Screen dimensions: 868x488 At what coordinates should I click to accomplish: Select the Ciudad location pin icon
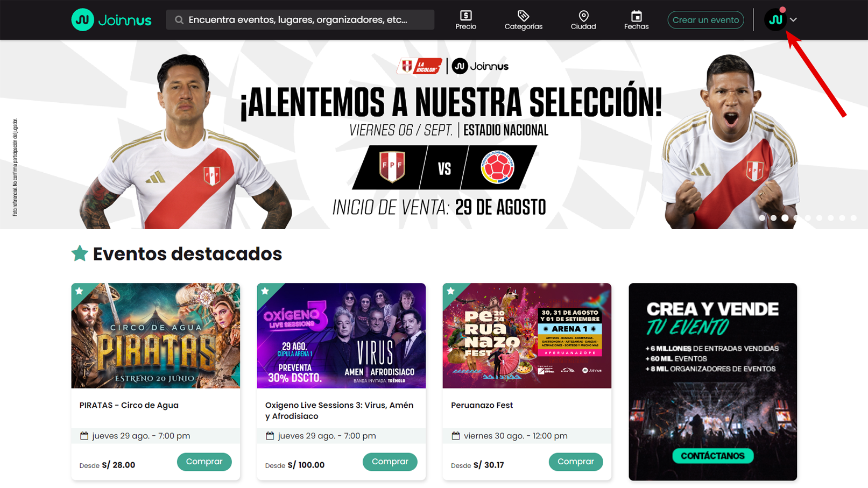coord(583,16)
